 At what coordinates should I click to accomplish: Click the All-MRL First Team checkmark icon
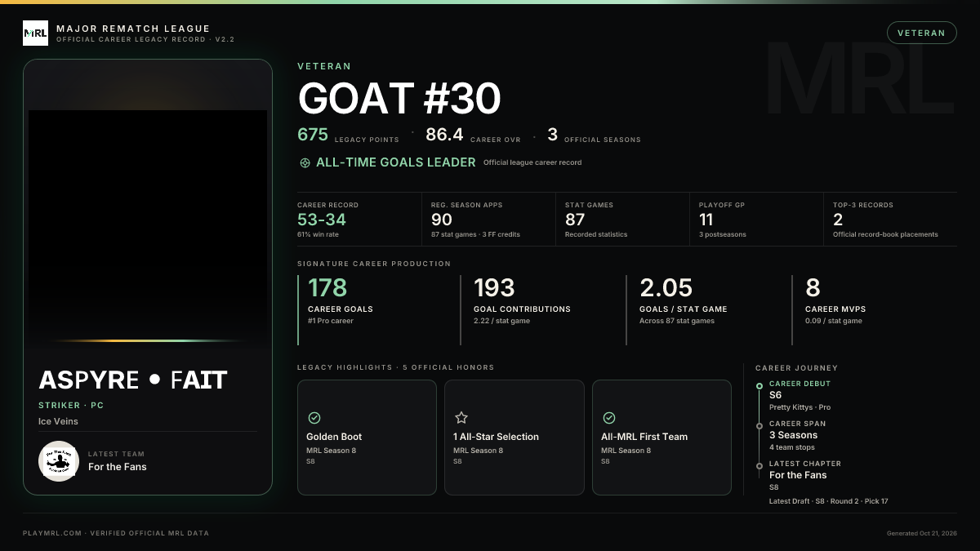(608, 418)
